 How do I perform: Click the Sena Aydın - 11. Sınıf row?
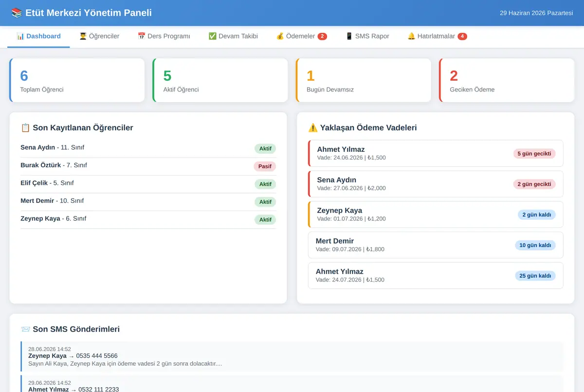point(148,148)
